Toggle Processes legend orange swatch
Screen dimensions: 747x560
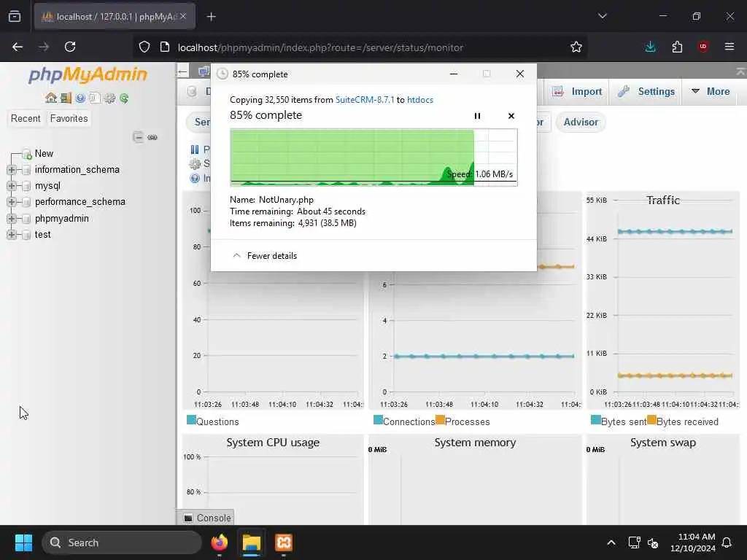440,420
